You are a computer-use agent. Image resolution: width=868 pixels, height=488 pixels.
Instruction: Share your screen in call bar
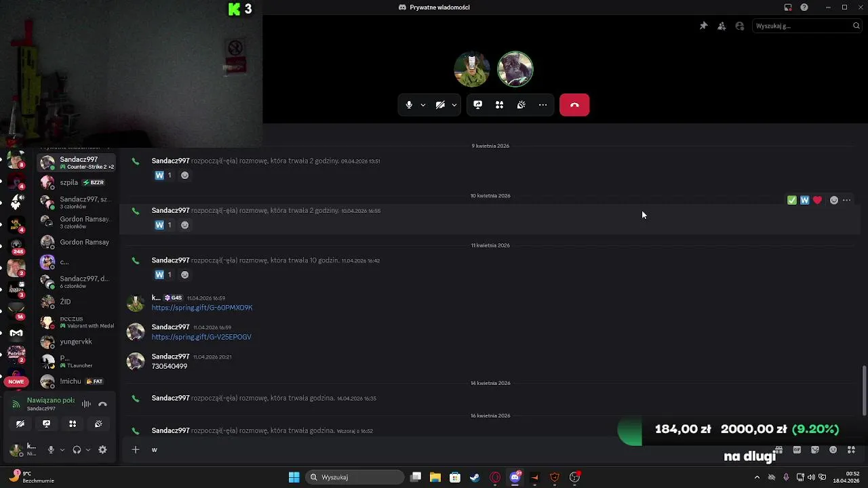(x=477, y=105)
